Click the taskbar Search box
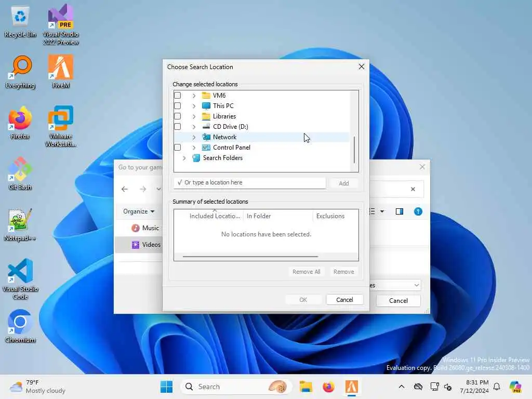Screen dimensions: 532x399 (x=236, y=387)
